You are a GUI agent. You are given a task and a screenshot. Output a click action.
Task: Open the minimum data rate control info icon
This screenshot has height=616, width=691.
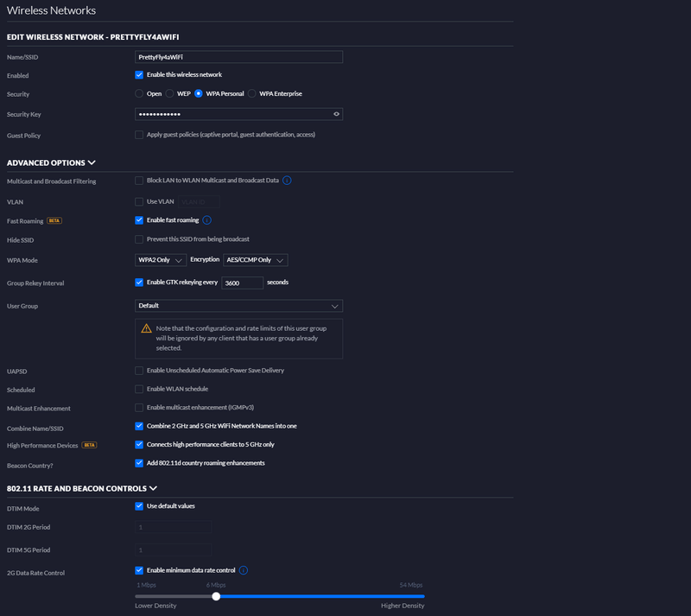pos(244,570)
